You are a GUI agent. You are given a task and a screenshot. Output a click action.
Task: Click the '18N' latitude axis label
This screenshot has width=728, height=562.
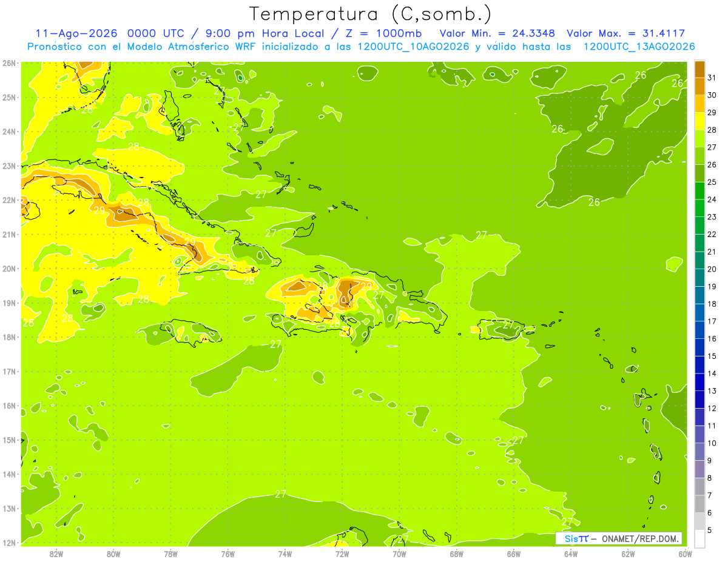point(9,337)
